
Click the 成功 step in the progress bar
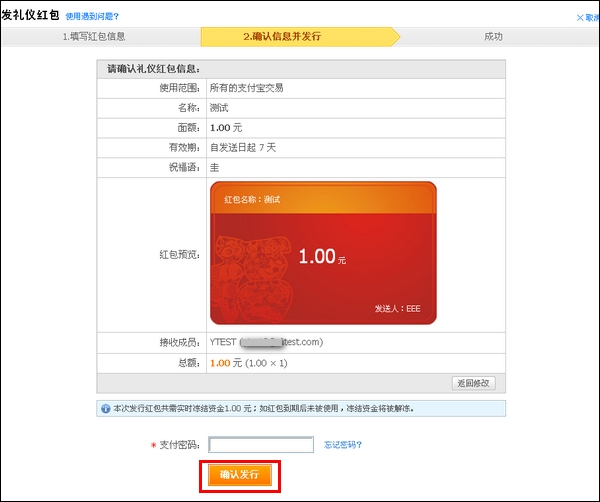(493, 37)
